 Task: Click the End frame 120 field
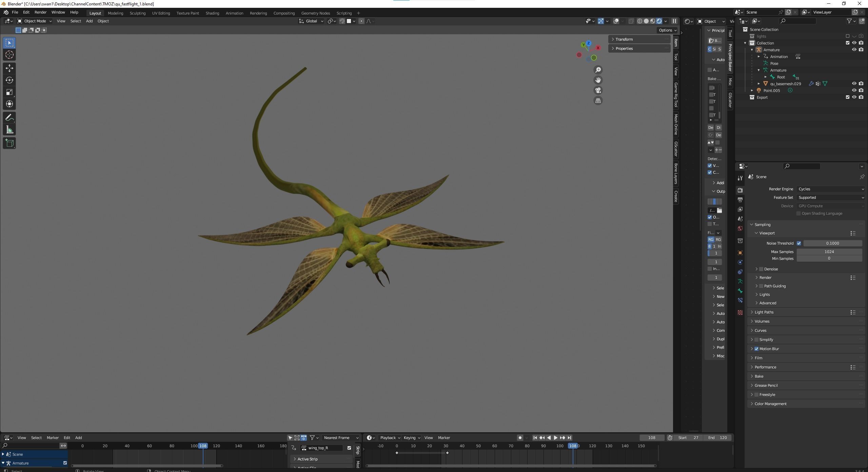pos(717,438)
